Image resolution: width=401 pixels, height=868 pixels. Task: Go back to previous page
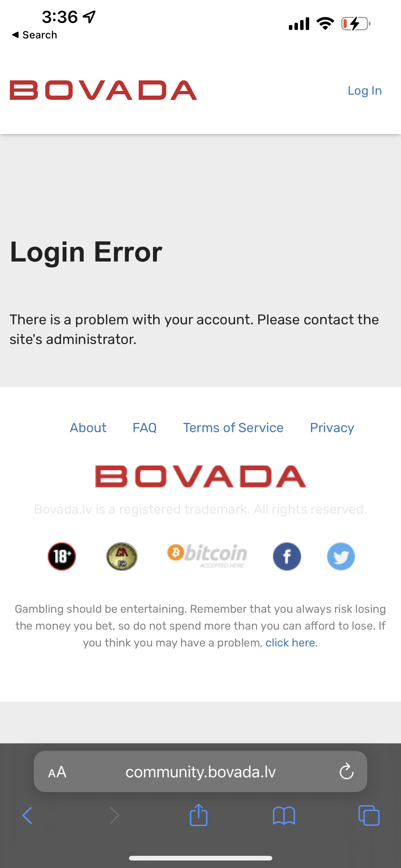coord(27,816)
